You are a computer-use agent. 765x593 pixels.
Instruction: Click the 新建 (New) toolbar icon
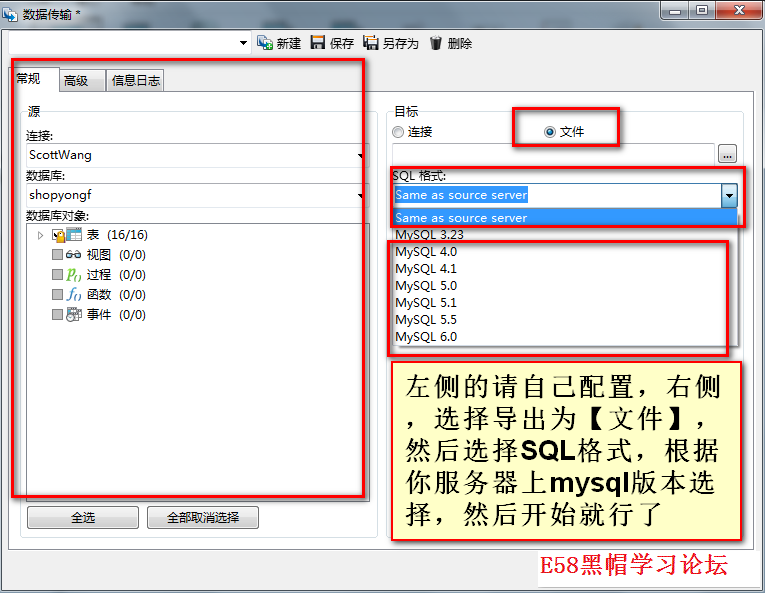click(265, 43)
